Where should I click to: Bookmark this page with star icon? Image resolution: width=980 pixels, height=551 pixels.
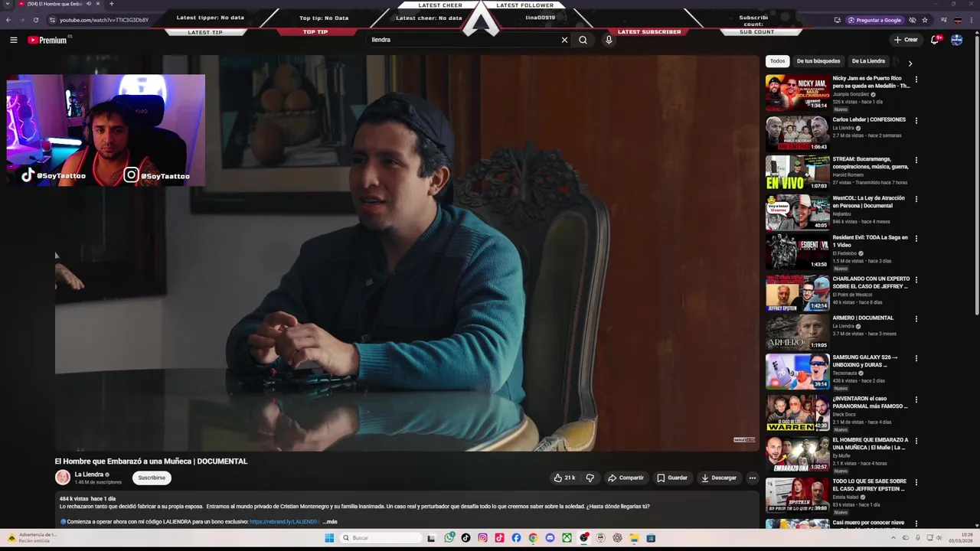pos(925,20)
